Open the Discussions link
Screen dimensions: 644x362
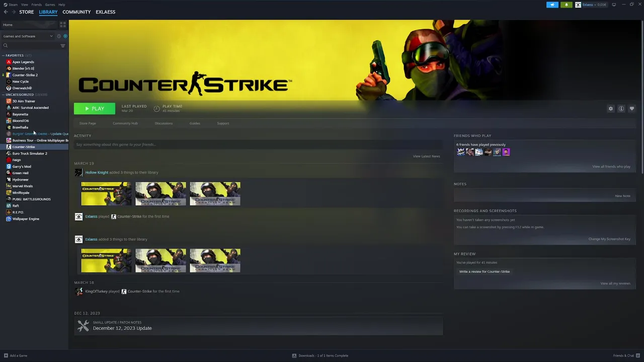coord(164,123)
